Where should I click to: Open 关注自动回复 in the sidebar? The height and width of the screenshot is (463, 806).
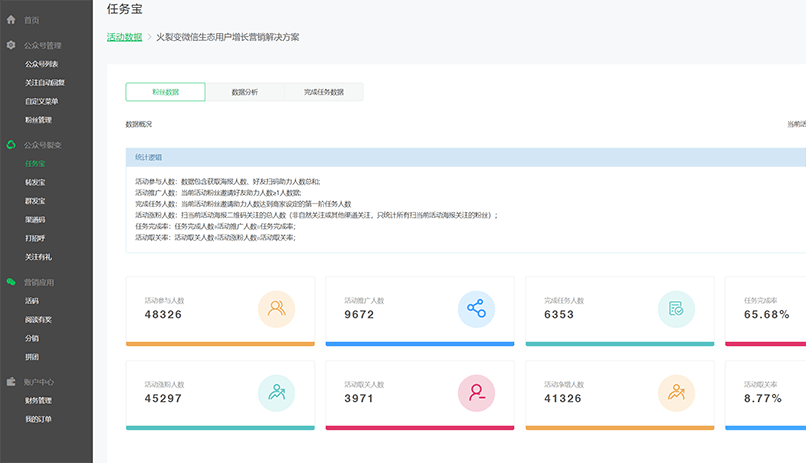pos(45,83)
